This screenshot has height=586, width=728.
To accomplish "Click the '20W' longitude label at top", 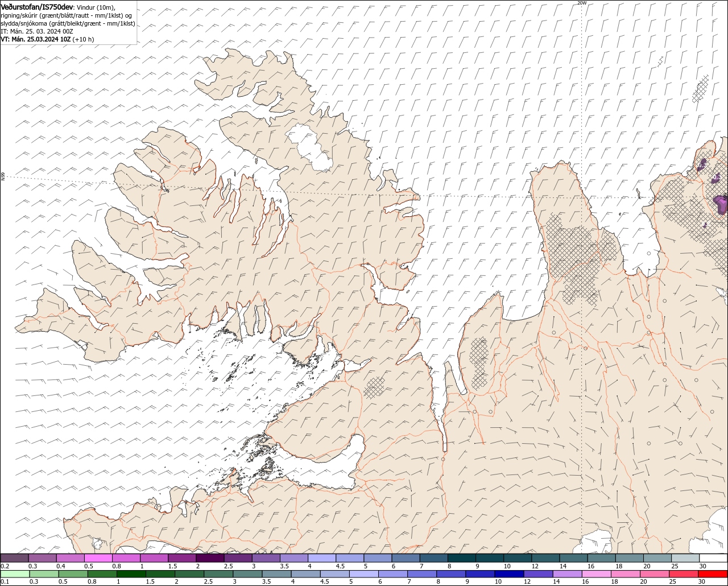I will point(581,3).
